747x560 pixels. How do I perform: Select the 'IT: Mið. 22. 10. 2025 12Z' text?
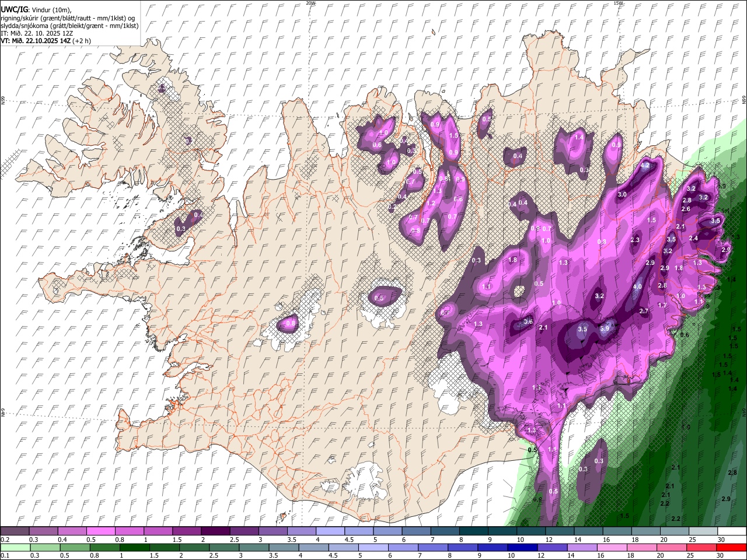37,33
